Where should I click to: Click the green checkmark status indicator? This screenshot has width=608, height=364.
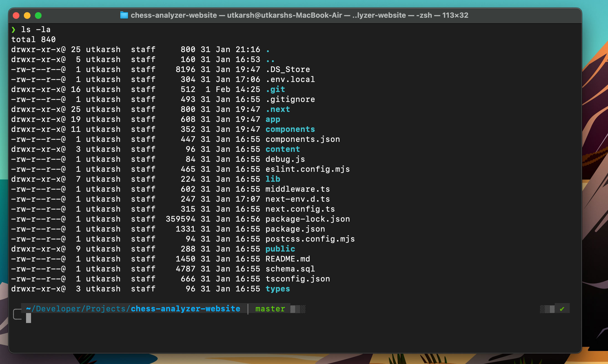tap(562, 308)
